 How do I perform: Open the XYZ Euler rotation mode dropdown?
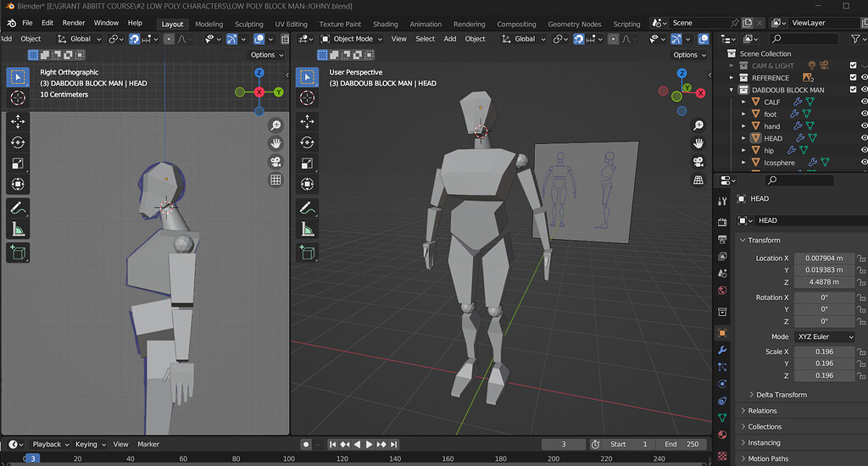[x=824, y=337]
